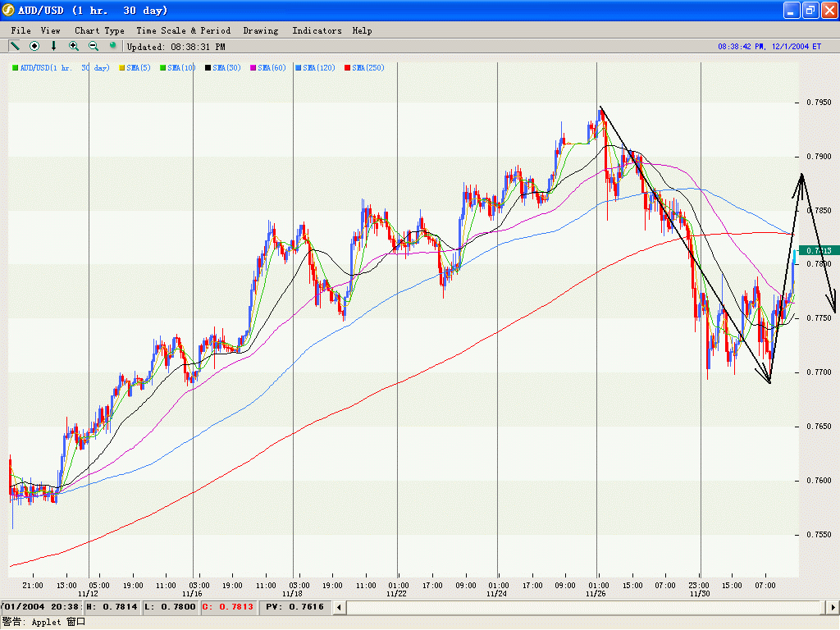Viewport: 840px width, 630px height.
Task: Click the 0.7650 price axis label
Action: coord(819,427)
